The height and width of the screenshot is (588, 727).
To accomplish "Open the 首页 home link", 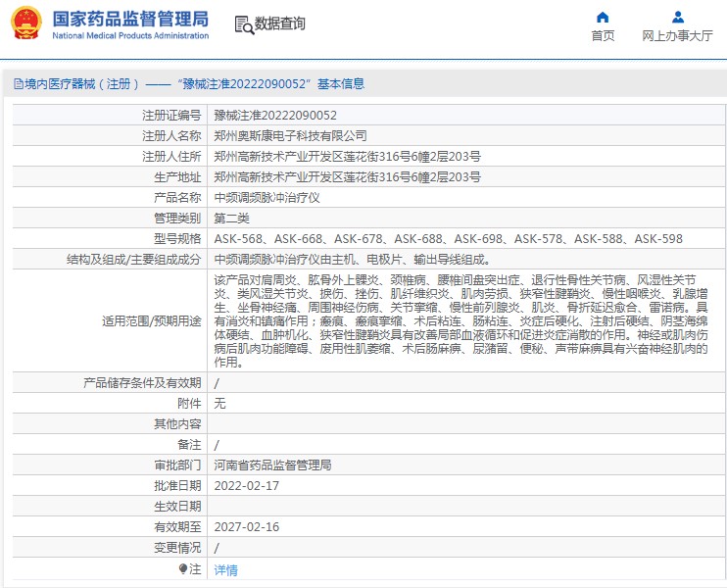I will (603, 35).
